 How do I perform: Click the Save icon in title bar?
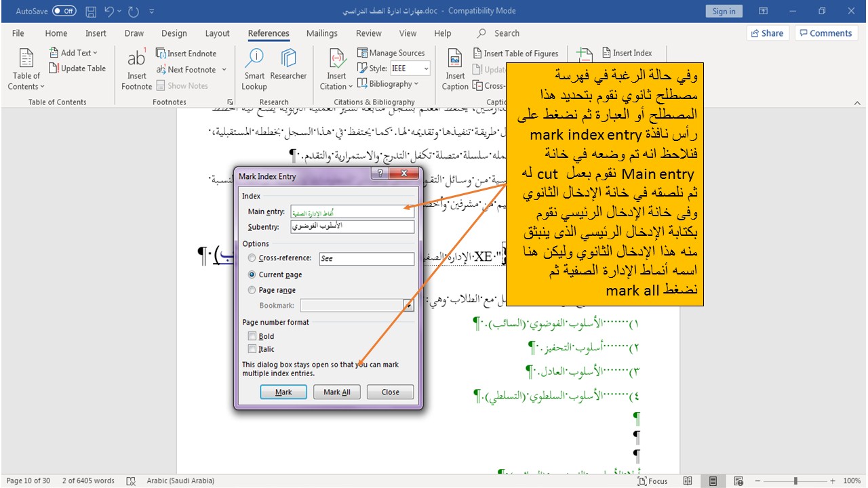[91, 12]
